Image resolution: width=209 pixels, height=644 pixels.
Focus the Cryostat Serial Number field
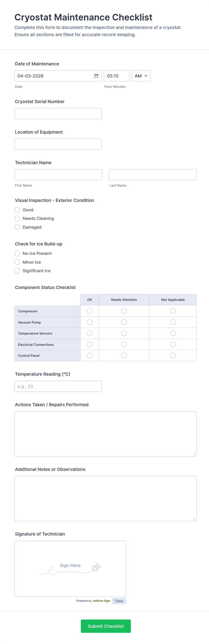pos(58,114)
